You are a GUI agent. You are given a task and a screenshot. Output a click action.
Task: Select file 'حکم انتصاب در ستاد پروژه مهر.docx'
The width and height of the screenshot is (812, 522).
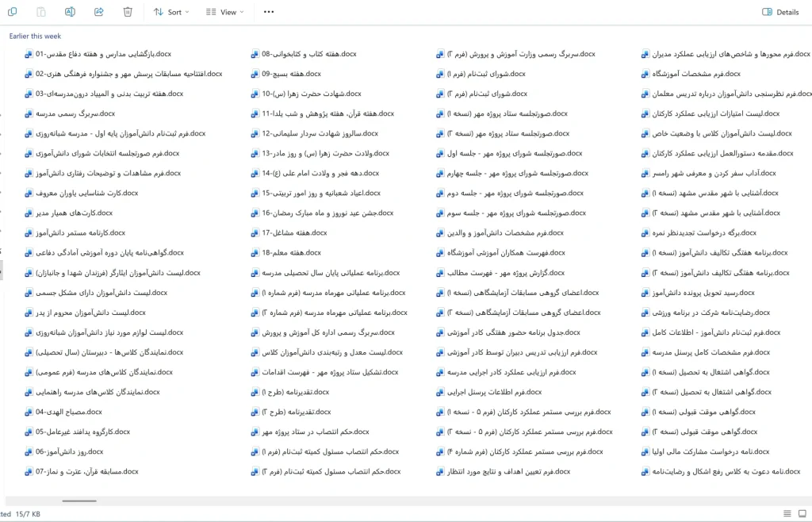pyautogui.click(x=310, y=432)
